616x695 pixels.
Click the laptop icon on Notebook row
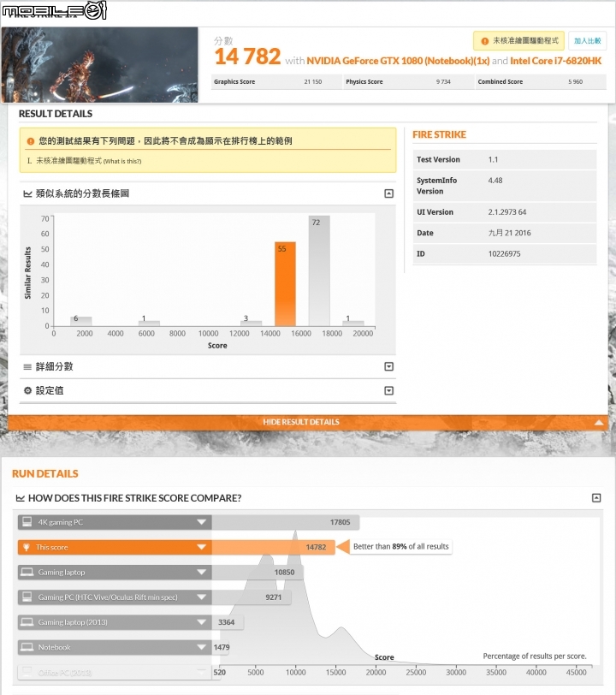[27, 647]
